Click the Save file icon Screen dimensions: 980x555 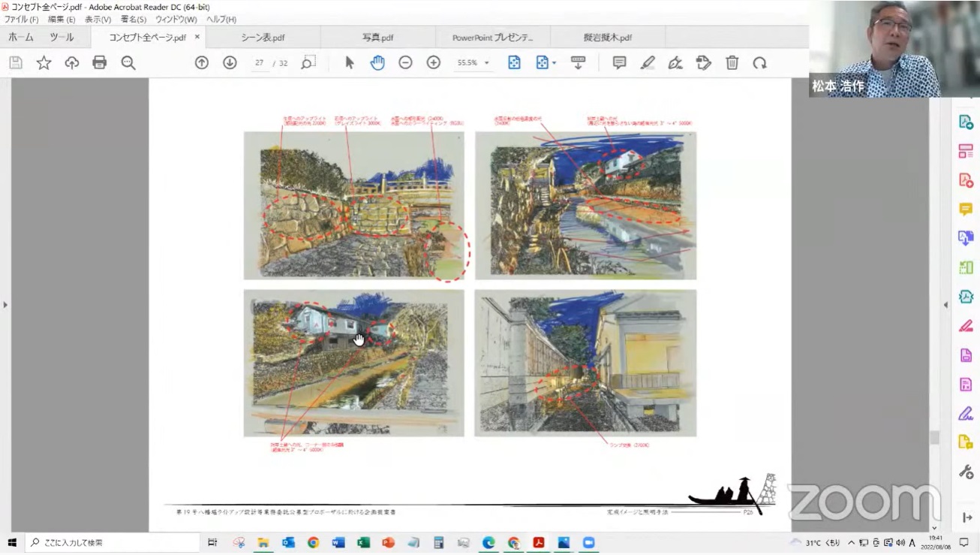16,63
